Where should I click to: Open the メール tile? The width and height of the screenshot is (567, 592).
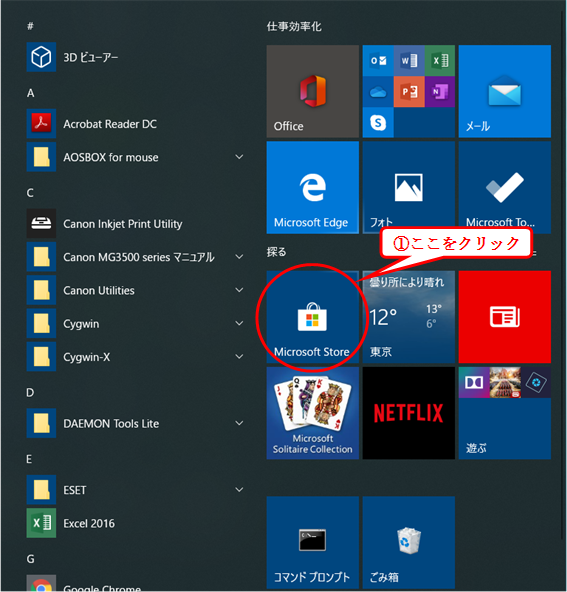[505, 91]
